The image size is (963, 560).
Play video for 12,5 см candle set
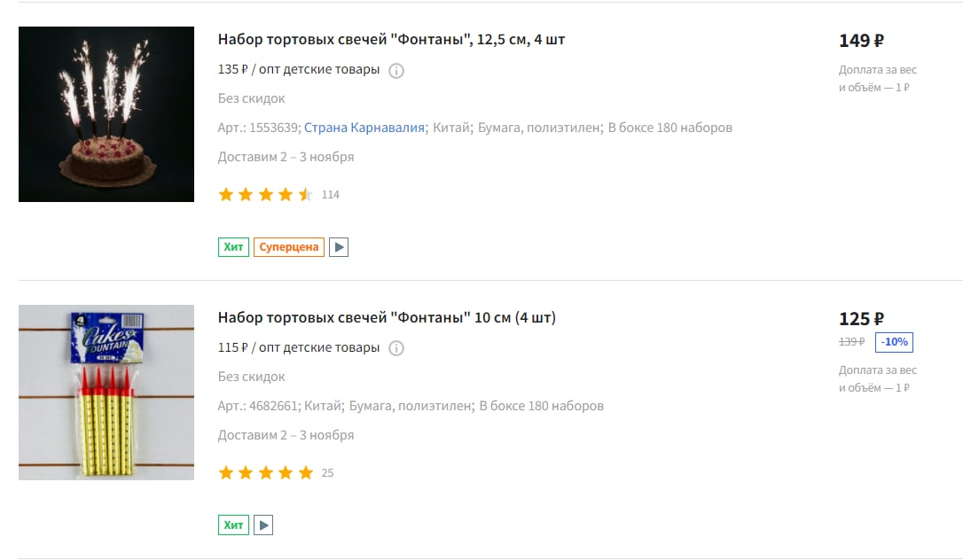339,247
